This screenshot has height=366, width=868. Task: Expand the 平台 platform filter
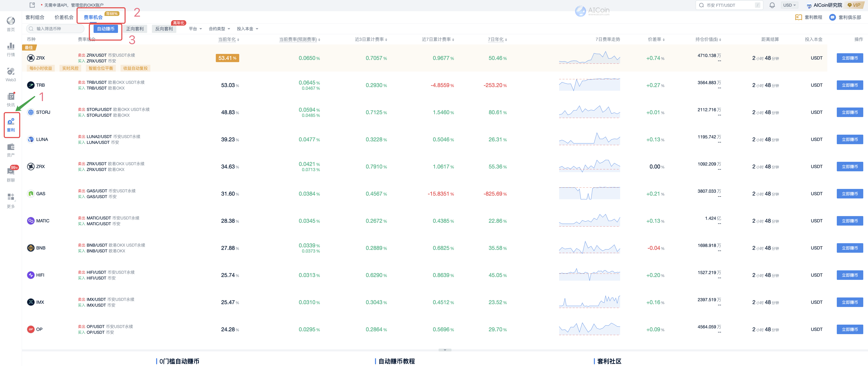[195, 29]
